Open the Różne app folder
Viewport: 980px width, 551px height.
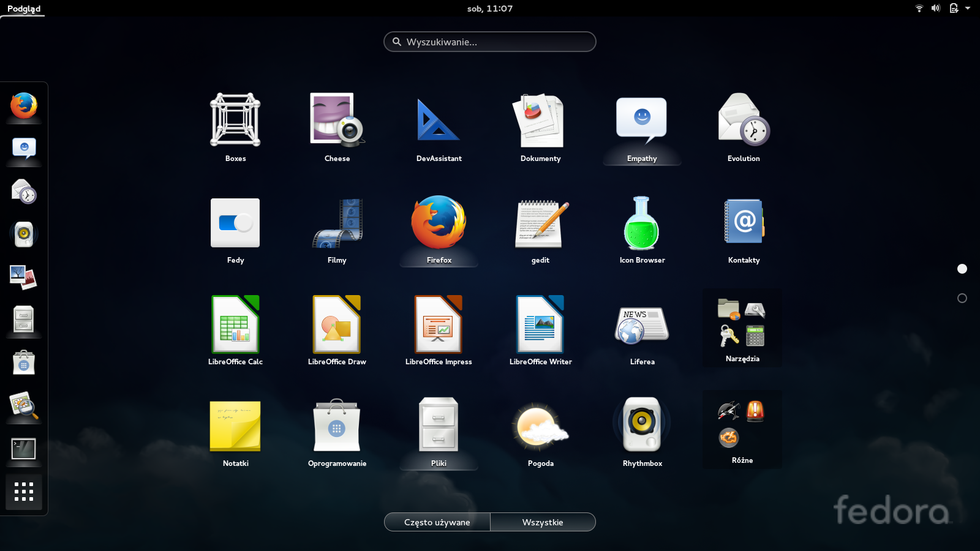pos(742,429)
